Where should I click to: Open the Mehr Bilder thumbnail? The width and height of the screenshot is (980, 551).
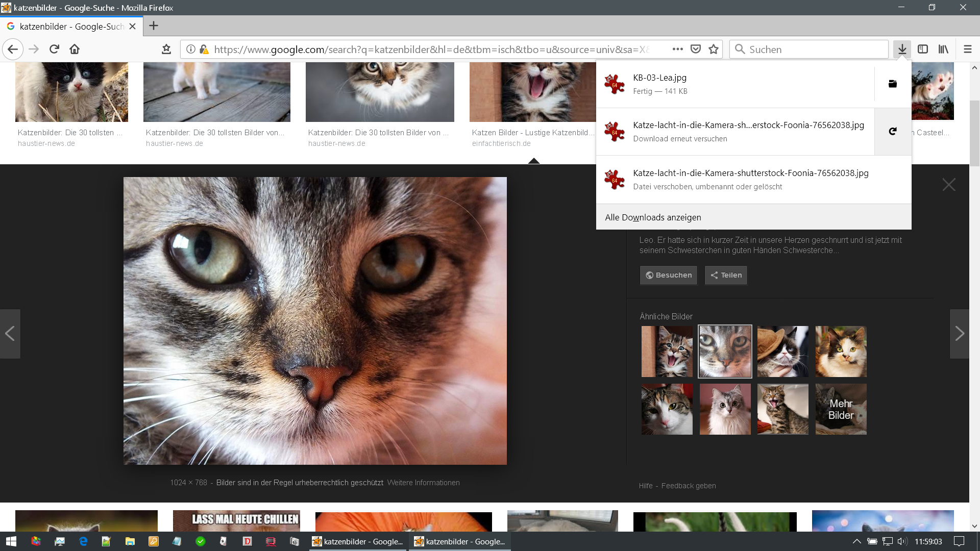point(841,409)
